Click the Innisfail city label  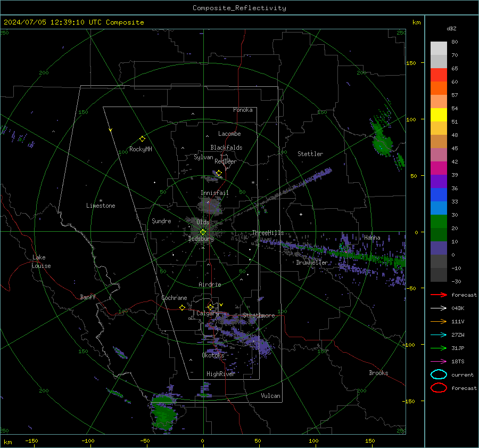[214, 193]
